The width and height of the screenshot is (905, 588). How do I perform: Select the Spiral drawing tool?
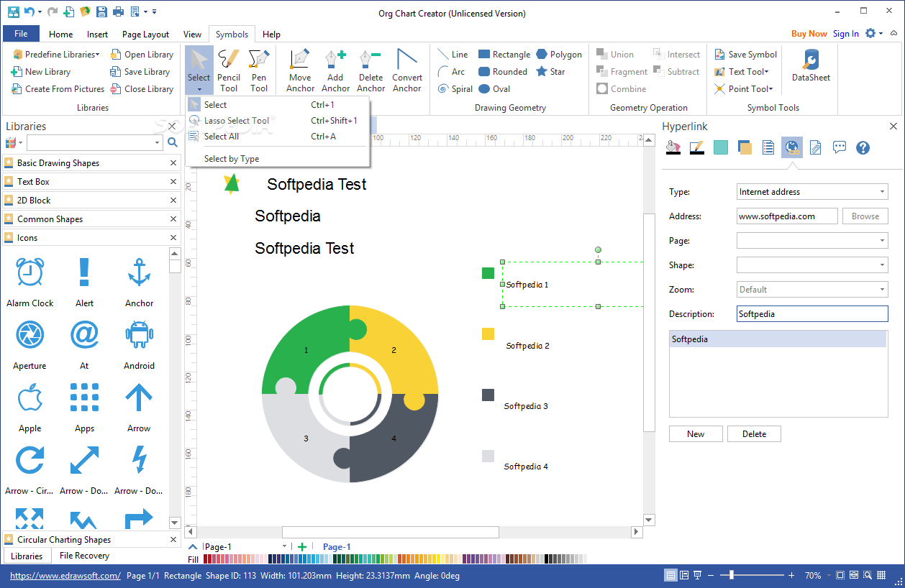(455, 89)
